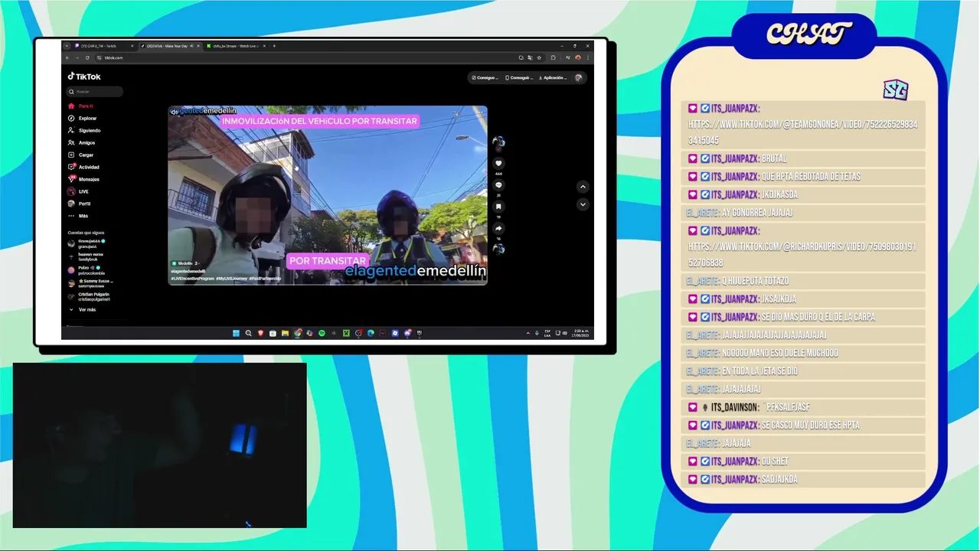
Task: Open Spotify from the taskbar
Action: tap(322, 333)
